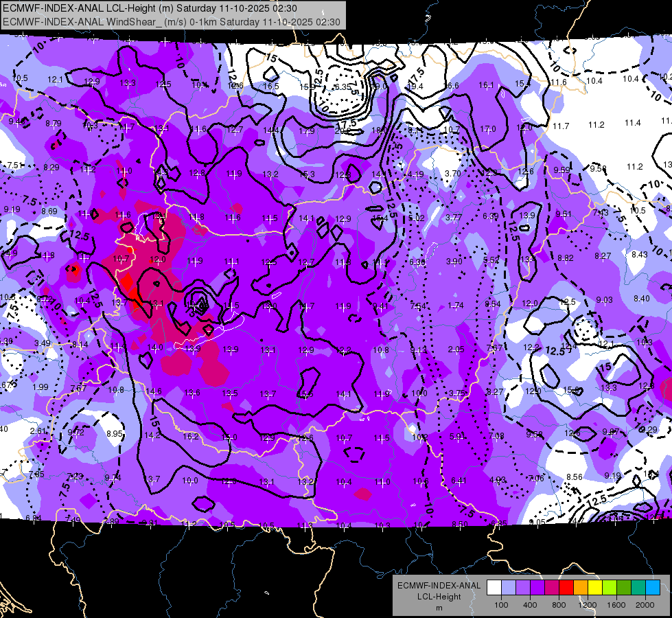
Task: Click the legend label '400'
Action: [x=530, y=605]
